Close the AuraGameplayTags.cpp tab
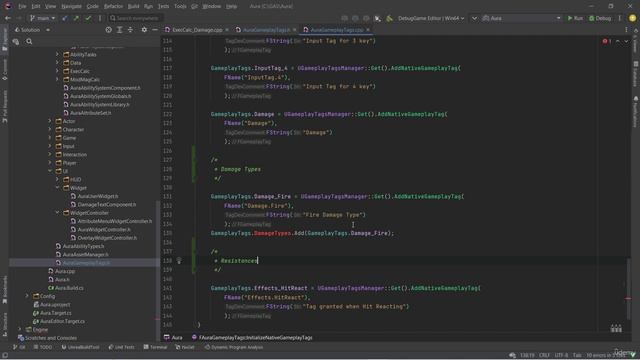The width and height of the screenshot is (640, 360). pos(368,30)
